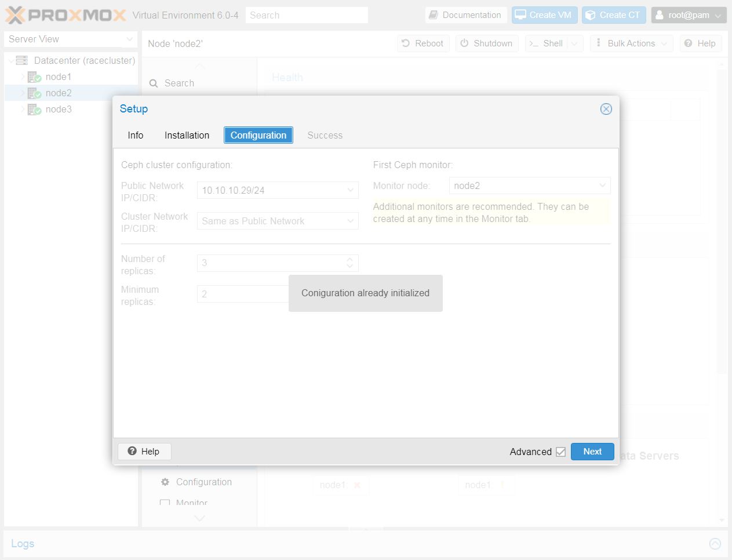This screenshot has width=732, height=560.
Task: Click the Shell terminal prompt icon
Action: click(x=534, y=43)
